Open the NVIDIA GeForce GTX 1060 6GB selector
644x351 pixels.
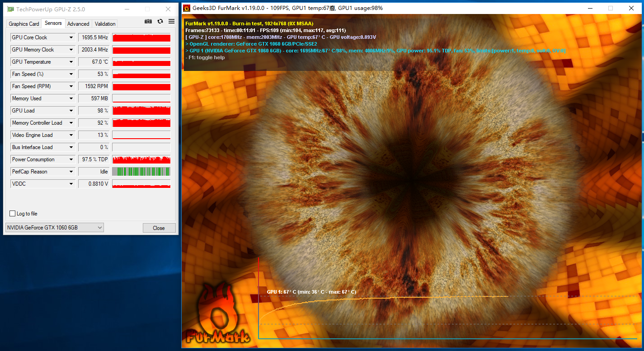(55, 228)
